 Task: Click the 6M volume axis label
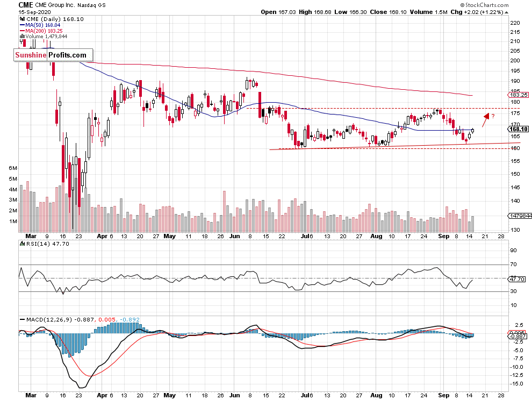point(13,168)
